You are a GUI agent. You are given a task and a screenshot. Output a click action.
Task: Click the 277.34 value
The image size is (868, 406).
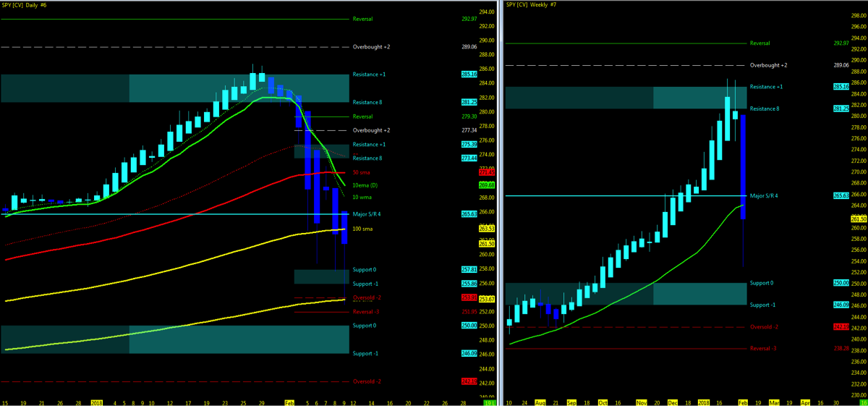click(469, 130)
